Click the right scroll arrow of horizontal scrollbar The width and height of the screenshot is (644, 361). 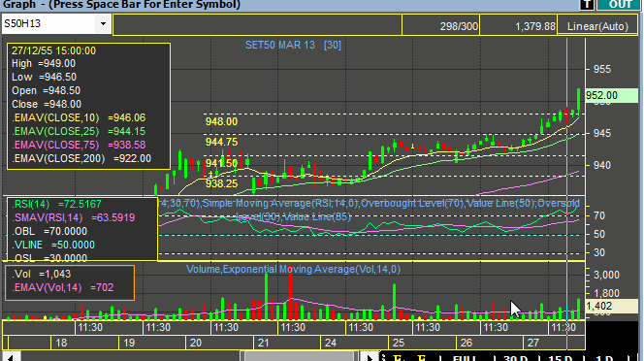(370, 357)
